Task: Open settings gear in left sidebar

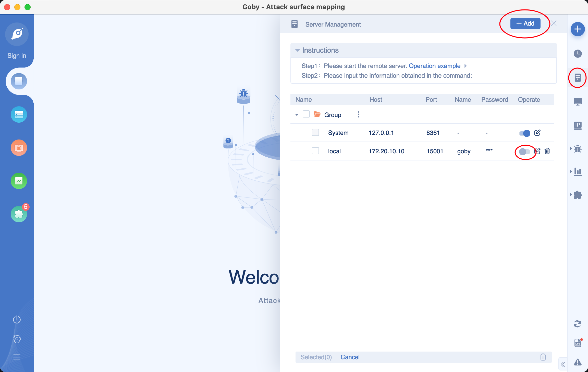Action: [x=17, y=339]
